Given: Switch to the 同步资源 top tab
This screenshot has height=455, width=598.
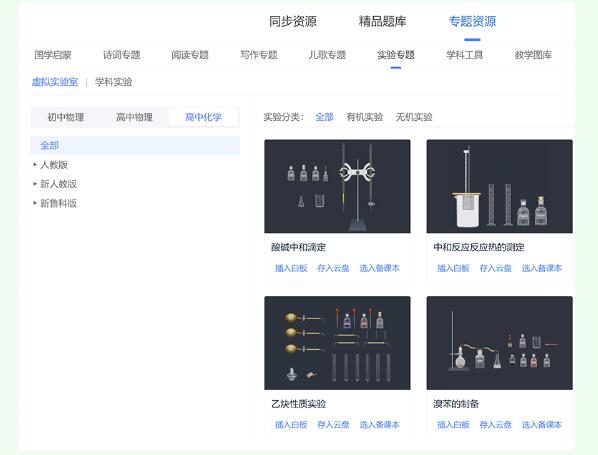Looking at the screenshot, I should click(x=293, y=21).
